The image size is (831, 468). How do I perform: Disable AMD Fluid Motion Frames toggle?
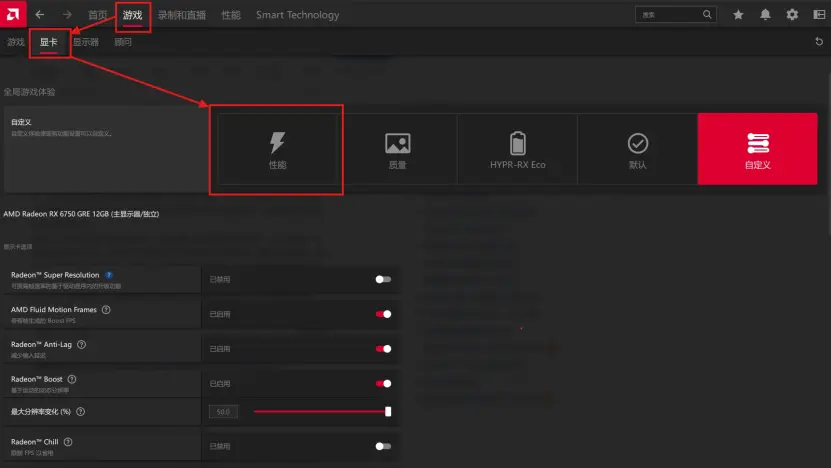(383, 314)
